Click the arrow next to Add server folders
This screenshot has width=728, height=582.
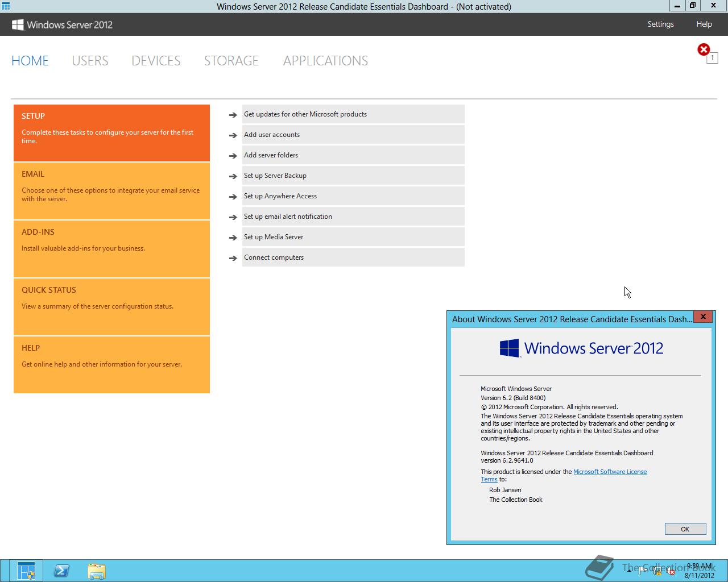(233, 156)
